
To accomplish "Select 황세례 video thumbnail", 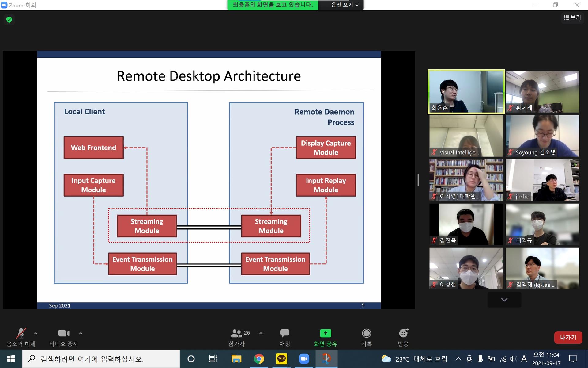I will click(x=542, y=92).
